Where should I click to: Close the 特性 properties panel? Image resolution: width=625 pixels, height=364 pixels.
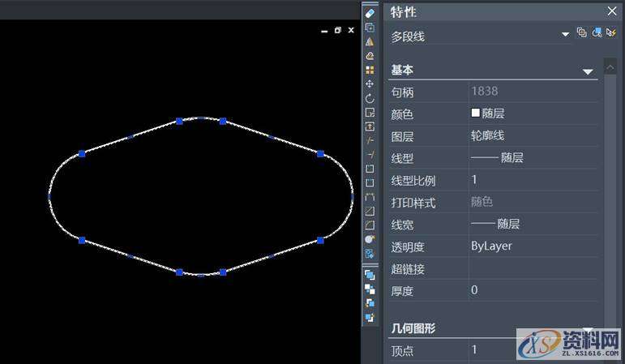[x=612, y=11]
